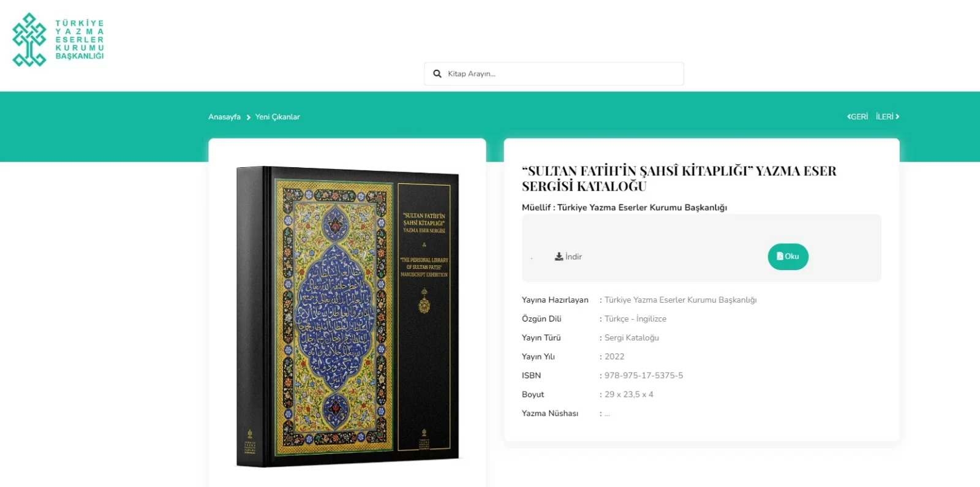Download the catalog via İndir

pyautogui.click(x=568, y=257)
